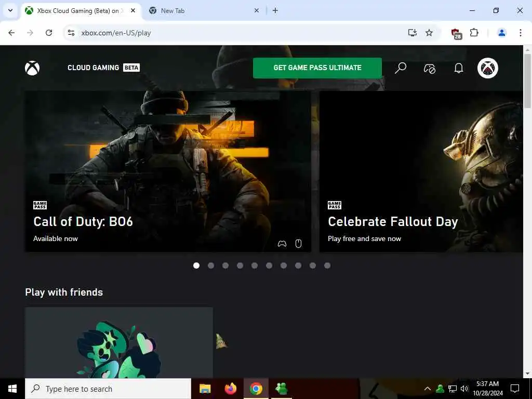Open the Action Center notification icon

(x=515, y=389)
